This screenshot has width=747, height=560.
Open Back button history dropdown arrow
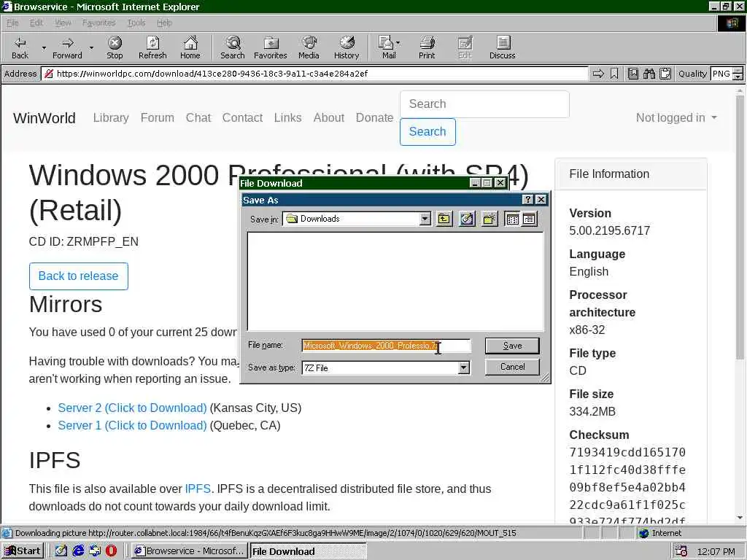(44, 47)
